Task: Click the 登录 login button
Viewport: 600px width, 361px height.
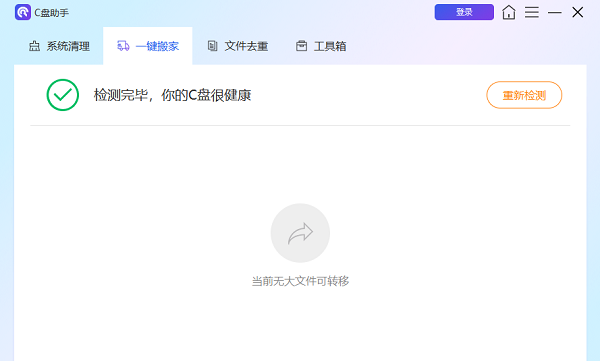Action: tap(464, 12)
